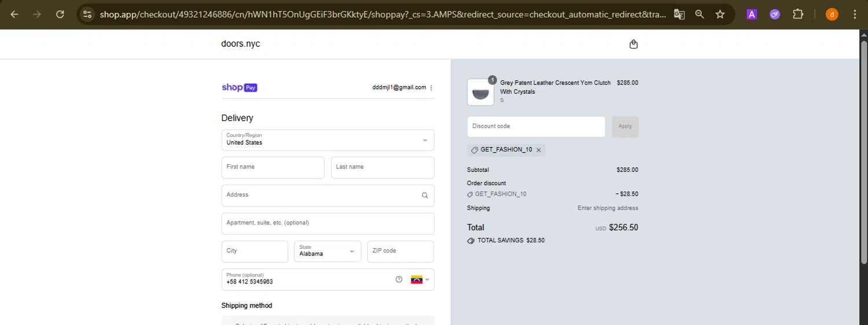Click the Shop Pay logo
This screenshot has height=325, width=868.
[240, 87]
